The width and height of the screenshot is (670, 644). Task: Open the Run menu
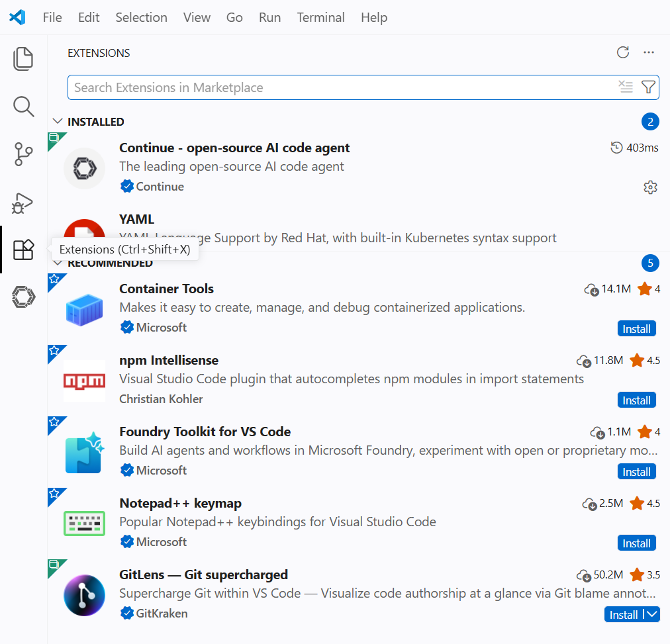click(269, 17)
